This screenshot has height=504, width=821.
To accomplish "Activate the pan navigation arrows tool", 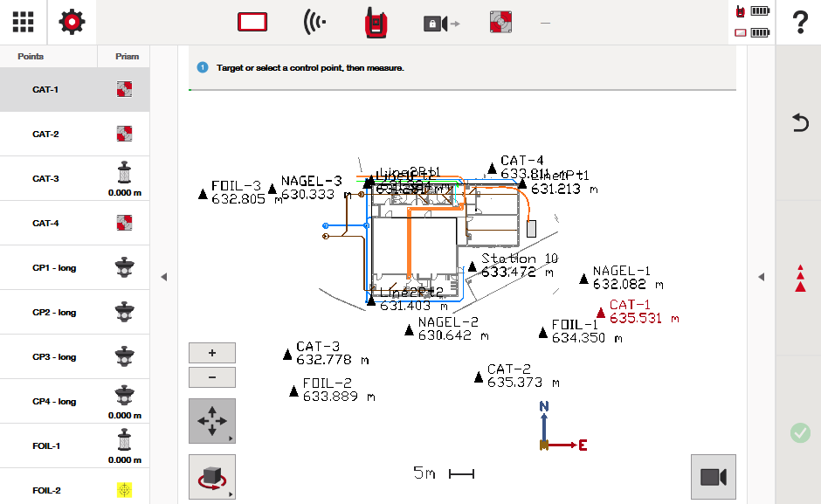I will point(211,421).
